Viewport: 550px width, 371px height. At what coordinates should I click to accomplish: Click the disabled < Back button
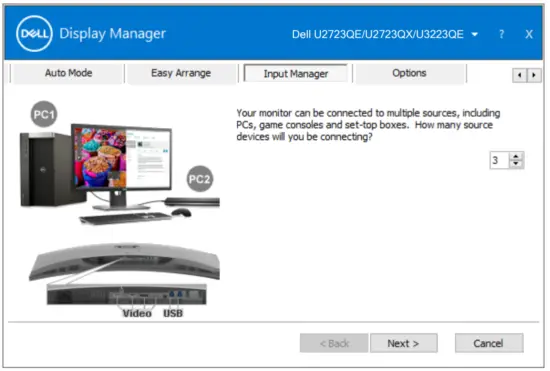click(334, 343)
